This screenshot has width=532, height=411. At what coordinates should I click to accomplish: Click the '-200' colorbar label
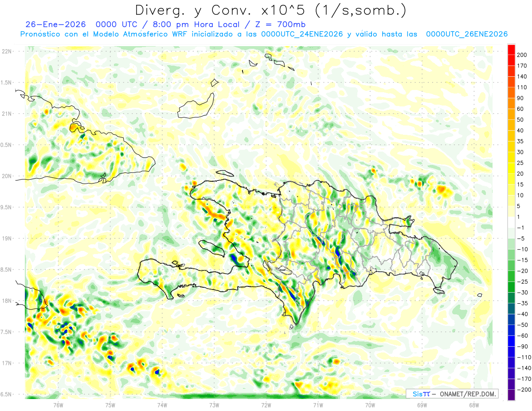tap(524, 390)
